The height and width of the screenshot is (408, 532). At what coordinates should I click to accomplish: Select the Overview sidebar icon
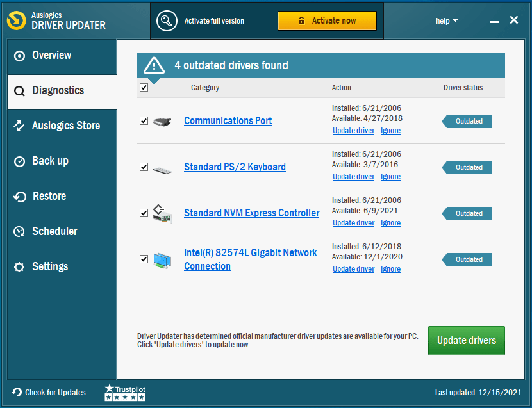(x=19, y=55)
